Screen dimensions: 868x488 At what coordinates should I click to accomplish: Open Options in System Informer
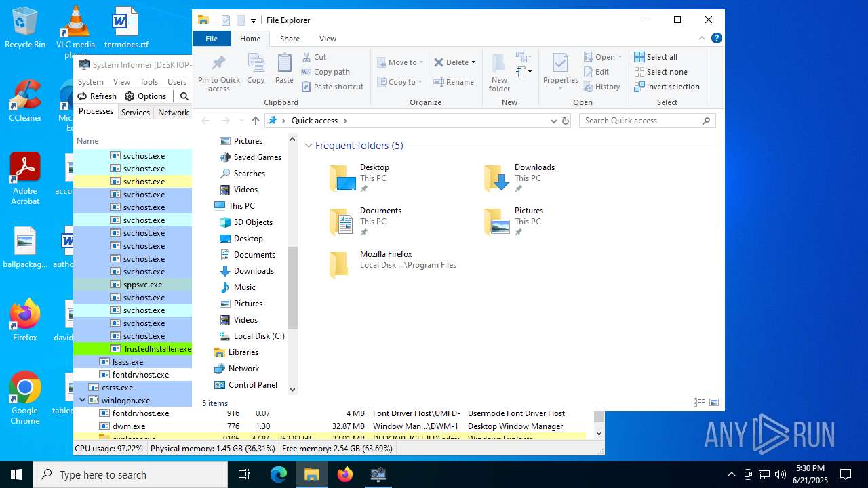[x=146, y=96]
